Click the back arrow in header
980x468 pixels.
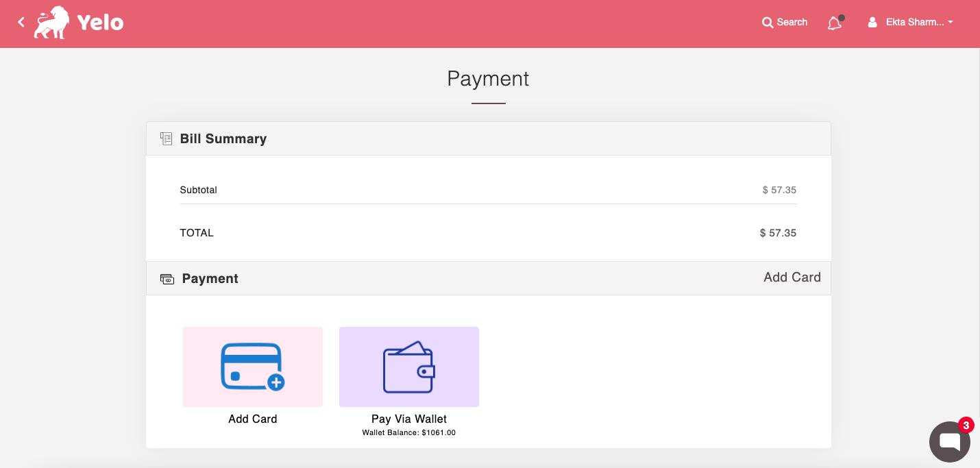point(21,23)
